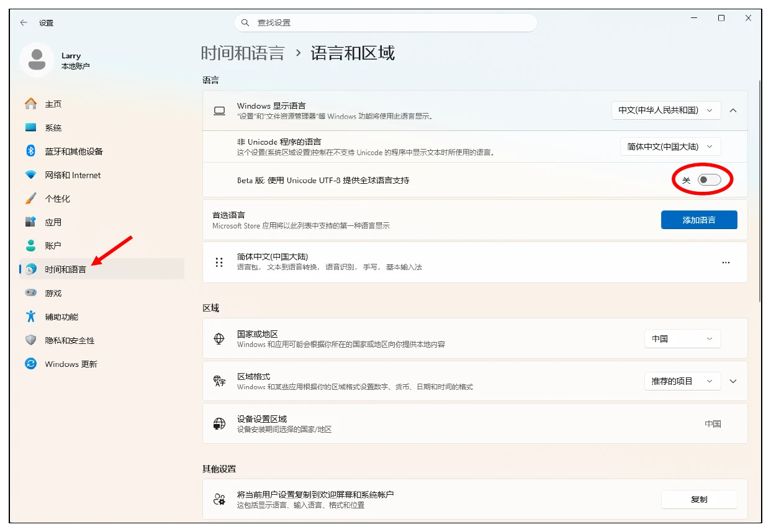771x532 pixels.
Task: Click the vertical scrollbar on the right
Action: (x=760, y=191)
